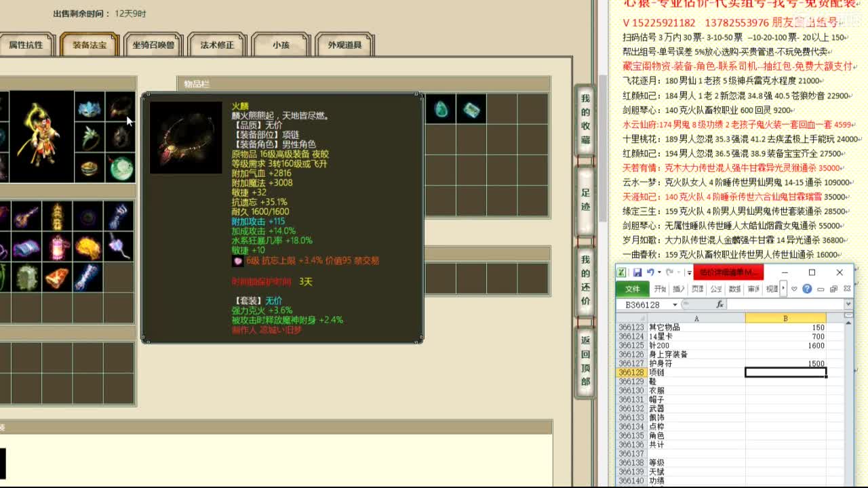The height and width of the screenshot is (488, 868).
Task: Click the necklace equipment slot under the cursor
Action: tap(120, 107)
